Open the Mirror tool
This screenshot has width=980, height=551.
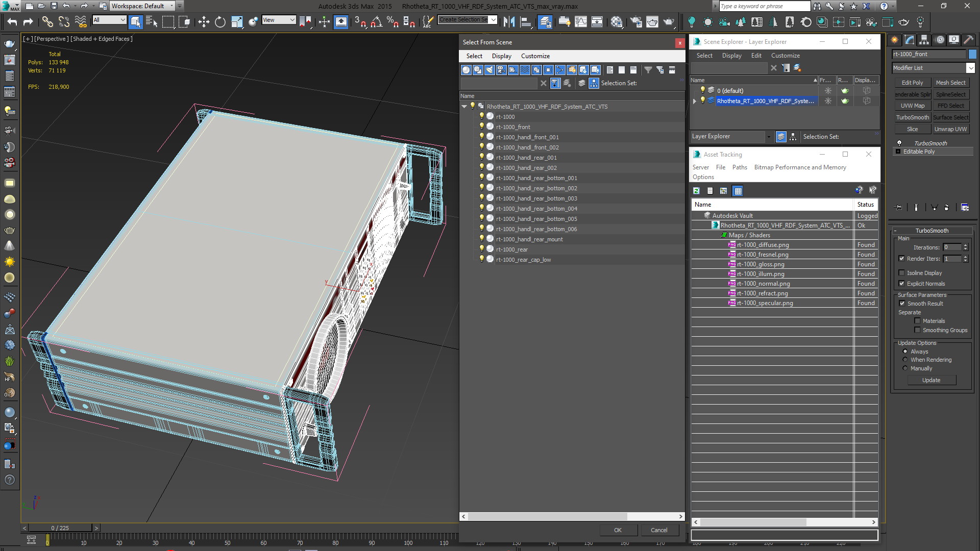(508, 21)
